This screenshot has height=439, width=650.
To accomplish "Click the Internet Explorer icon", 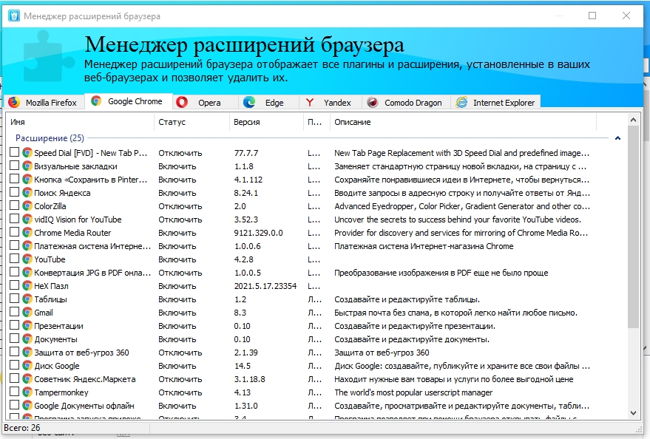I will coord(461,102).
